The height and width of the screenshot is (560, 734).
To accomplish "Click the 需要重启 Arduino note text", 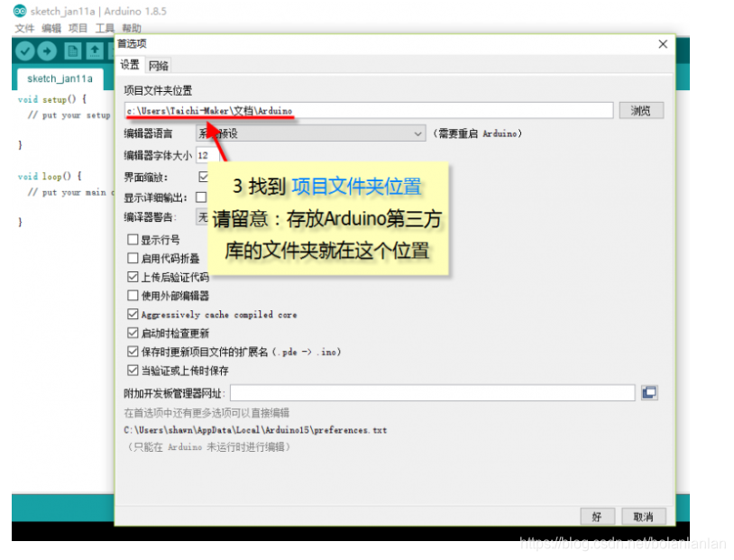I will pos(478,133).
